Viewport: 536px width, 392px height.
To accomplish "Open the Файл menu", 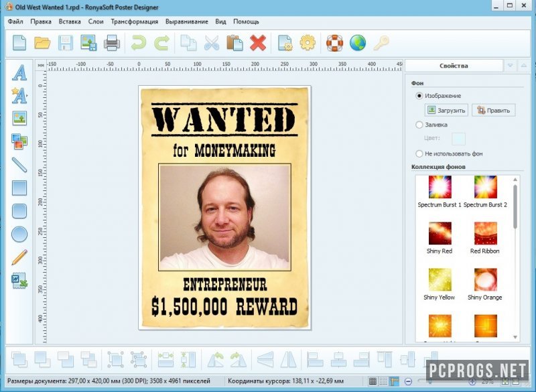I will point(15,21).
